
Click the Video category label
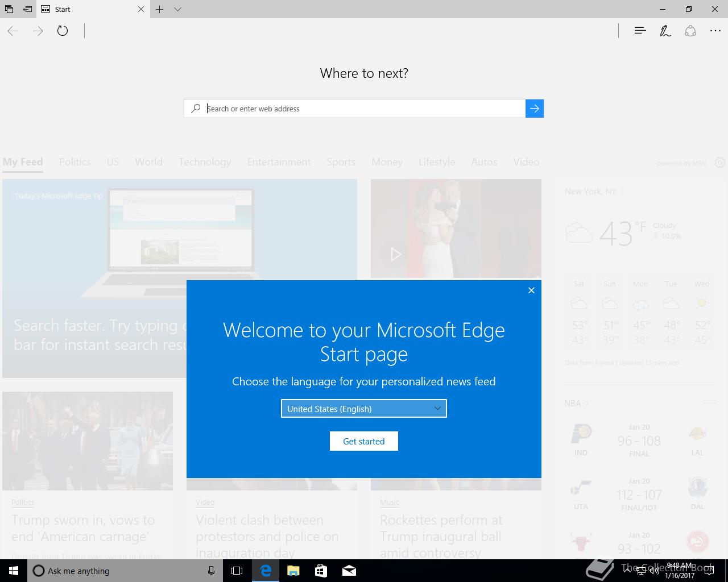click(x=205, y=502)
